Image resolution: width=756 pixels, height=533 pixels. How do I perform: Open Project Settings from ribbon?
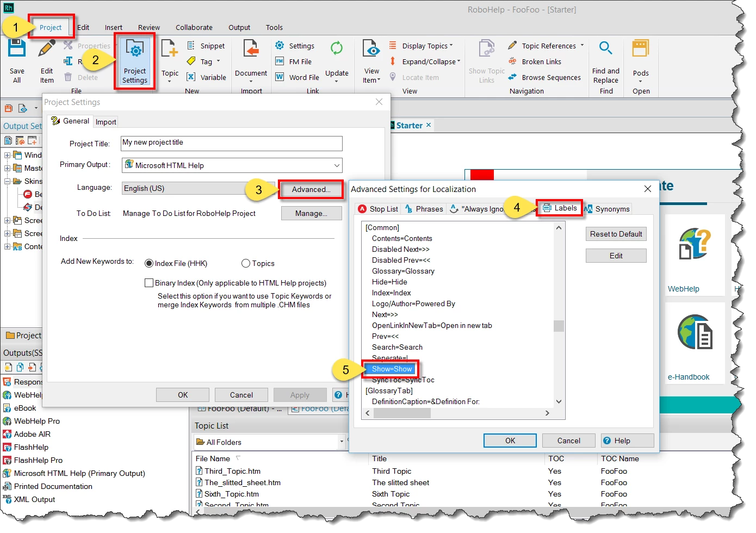134,61
